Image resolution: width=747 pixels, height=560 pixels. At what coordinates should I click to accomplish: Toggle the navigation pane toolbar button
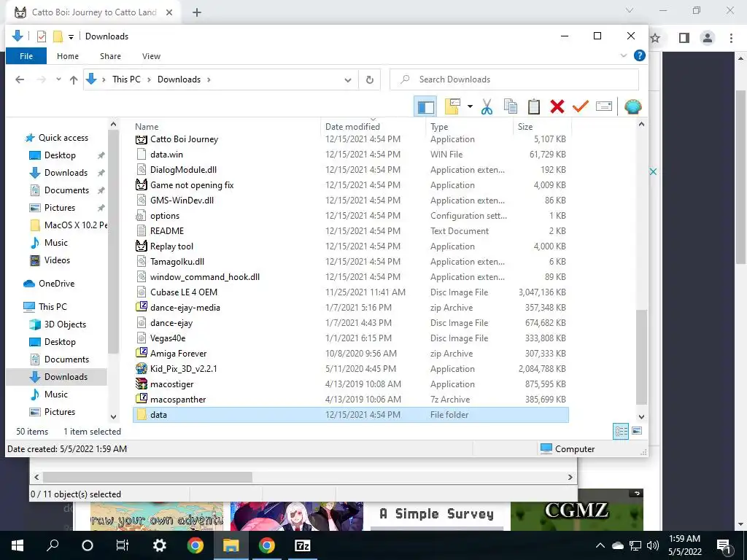pos(425,106)
